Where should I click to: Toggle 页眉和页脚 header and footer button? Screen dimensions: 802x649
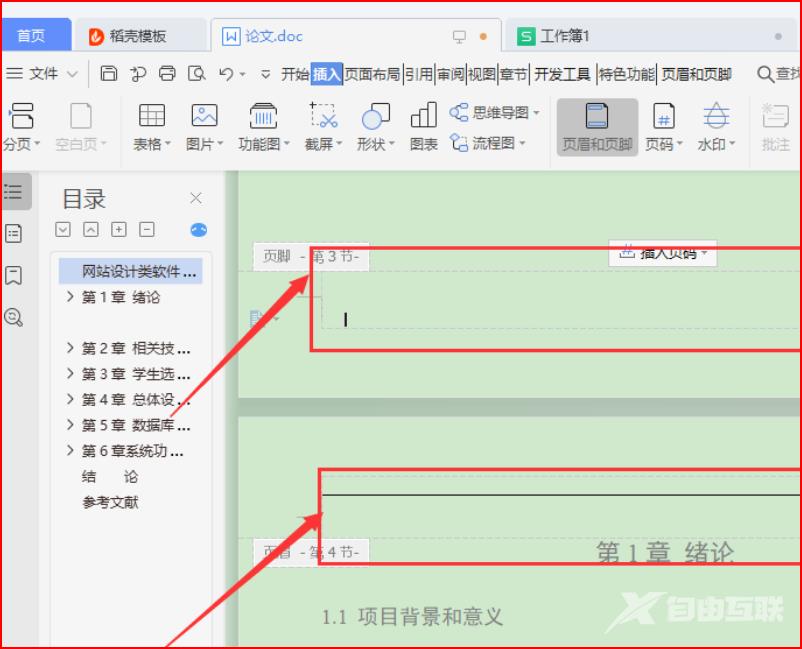[x=597, y=127]
